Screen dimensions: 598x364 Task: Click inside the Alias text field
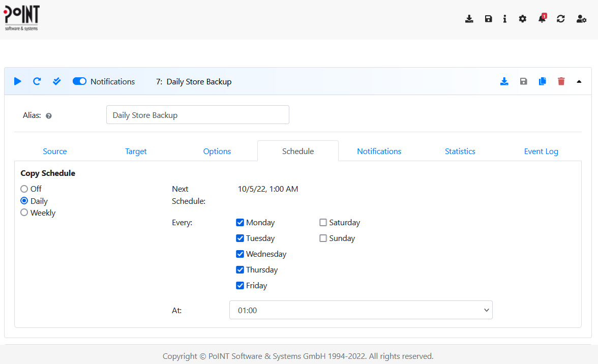pyautogui.click(x=197, y=115)
